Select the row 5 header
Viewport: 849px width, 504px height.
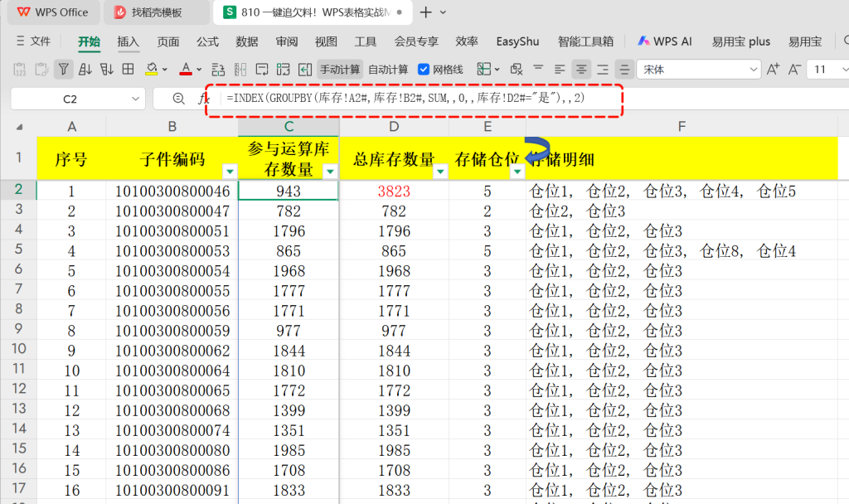[x=18, y=250]
